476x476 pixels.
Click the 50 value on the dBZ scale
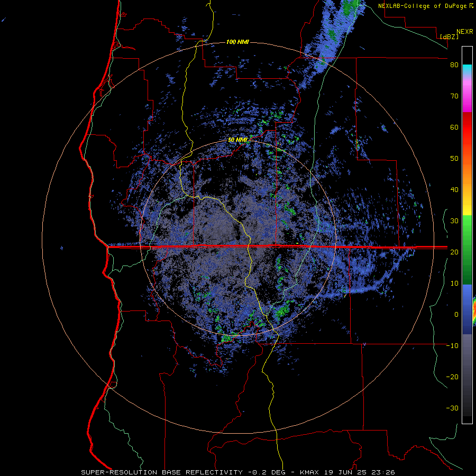(454, 159)
